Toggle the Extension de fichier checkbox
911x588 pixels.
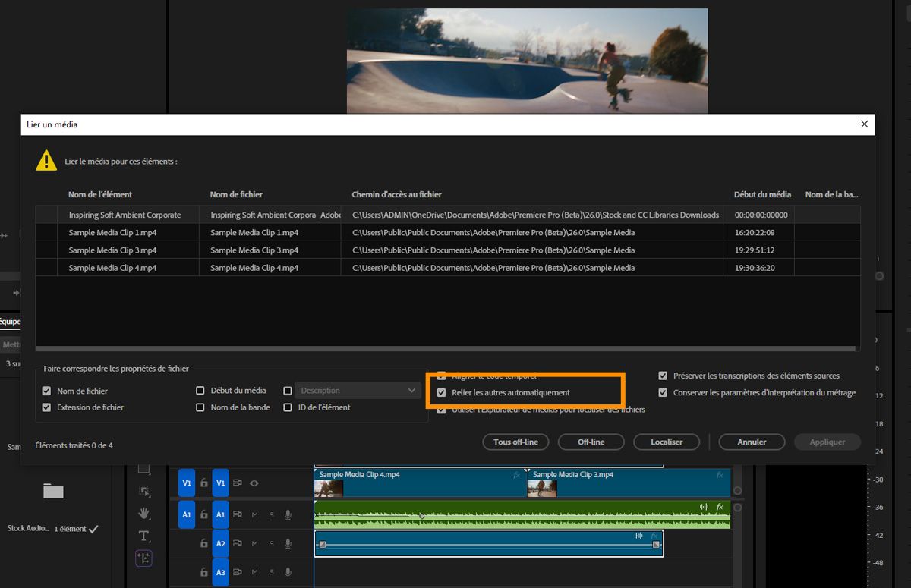tap(47, 407)
